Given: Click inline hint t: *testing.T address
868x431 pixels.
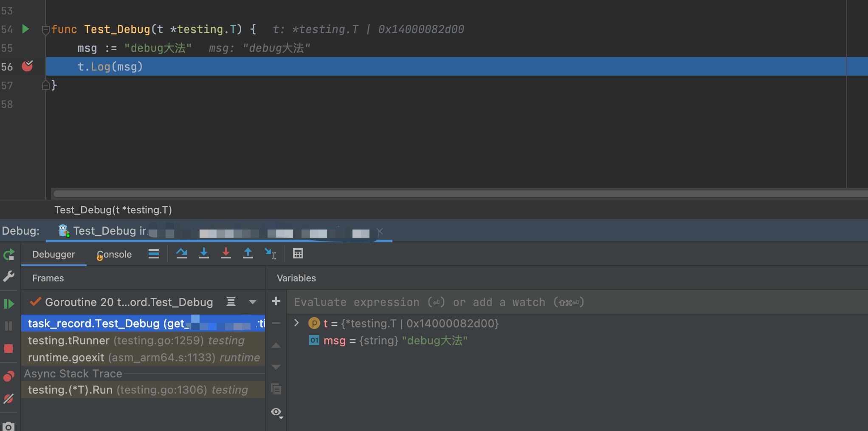Looking at the screenshot, I should [x=368, y=29].
